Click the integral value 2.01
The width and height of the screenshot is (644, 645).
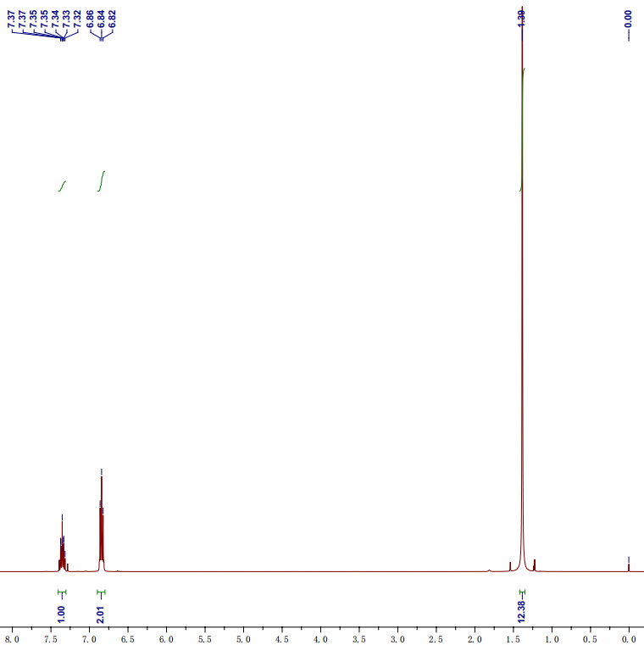tap(101, 613)
